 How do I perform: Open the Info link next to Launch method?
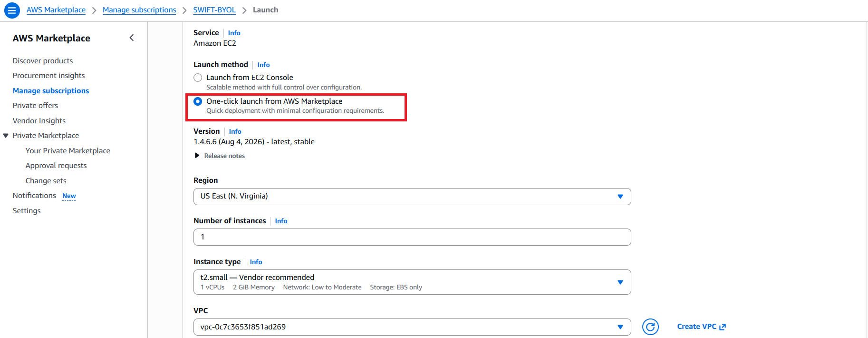tap(263, 65)
